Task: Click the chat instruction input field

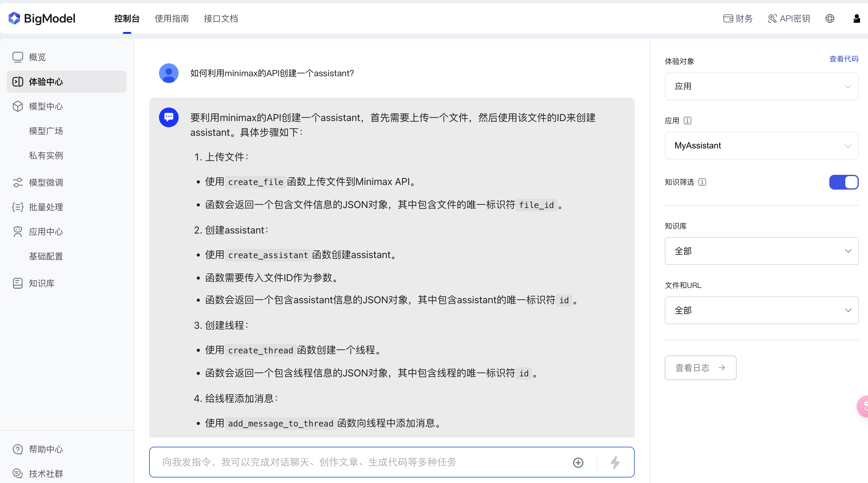Action: point(357,462)
